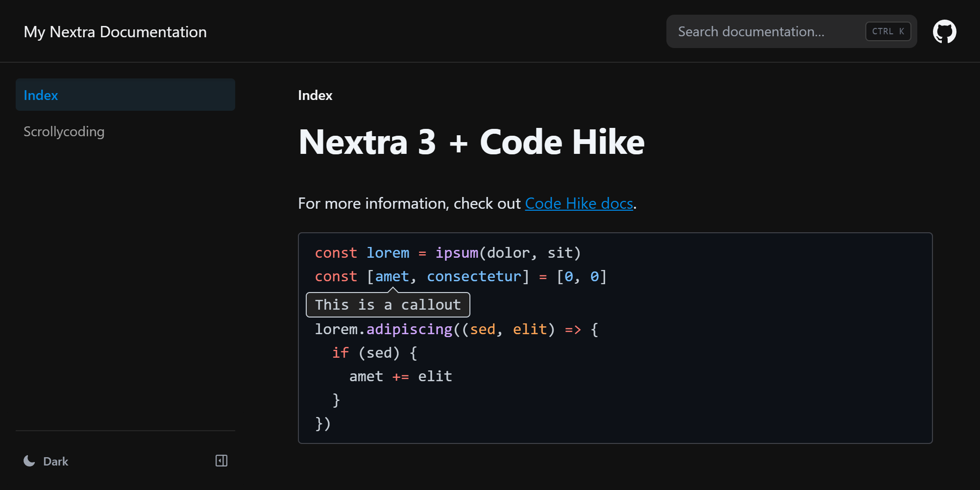This screenshot has height=490, width=980.
Task: Click the ipsum function name in code
Action: (x=456, y=253)
